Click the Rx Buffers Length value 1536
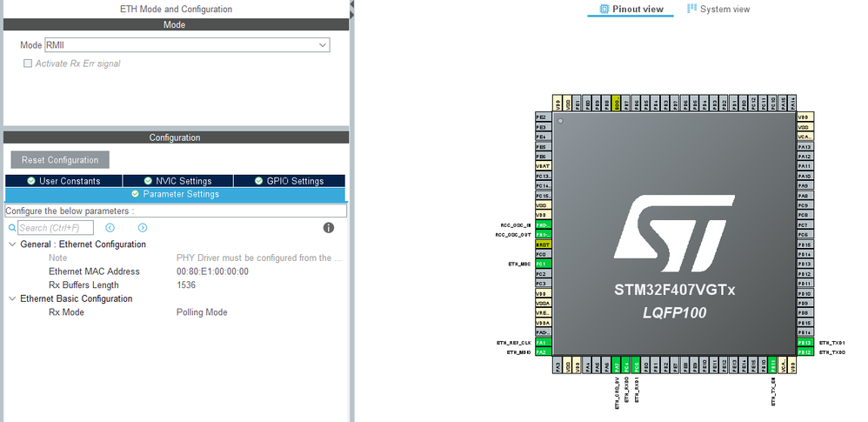 [x=186, y=285]
